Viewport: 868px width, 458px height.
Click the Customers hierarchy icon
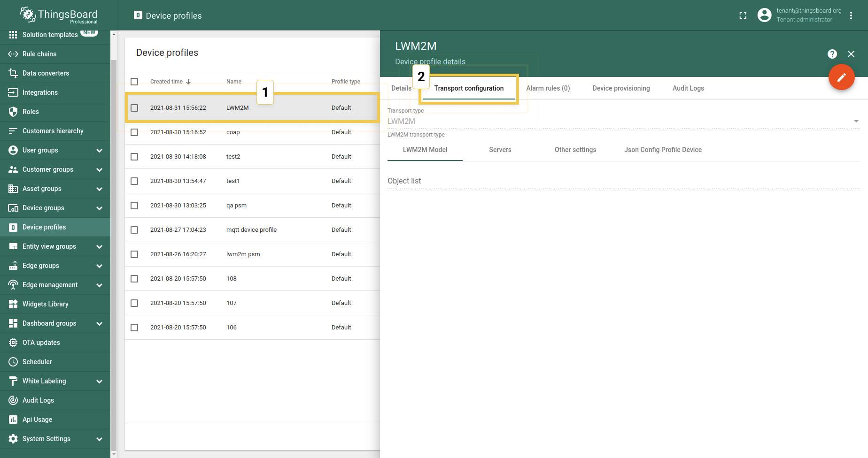coord(13,131)
